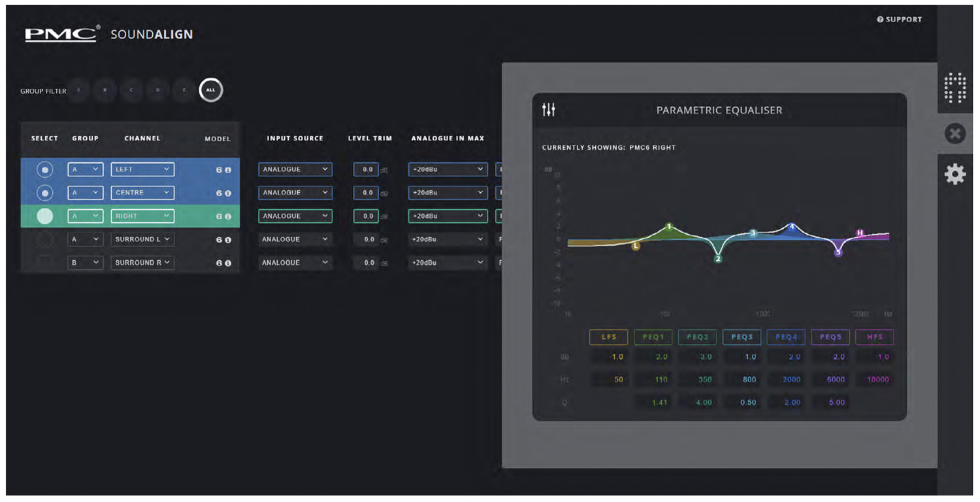
Task: Filter by group E
Action: [x=184, y=90]
